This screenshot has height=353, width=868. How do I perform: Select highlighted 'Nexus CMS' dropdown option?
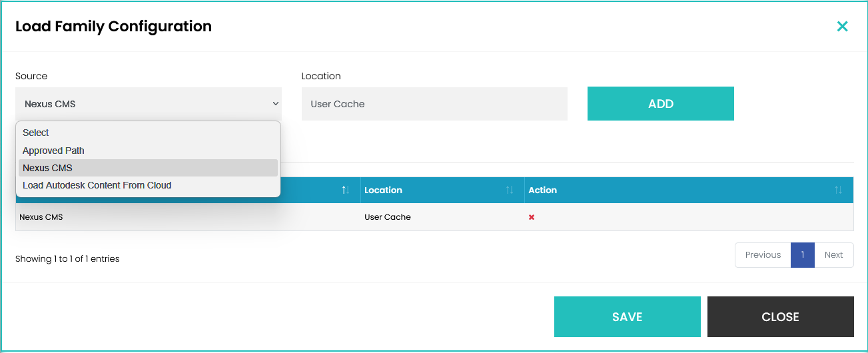47,168
